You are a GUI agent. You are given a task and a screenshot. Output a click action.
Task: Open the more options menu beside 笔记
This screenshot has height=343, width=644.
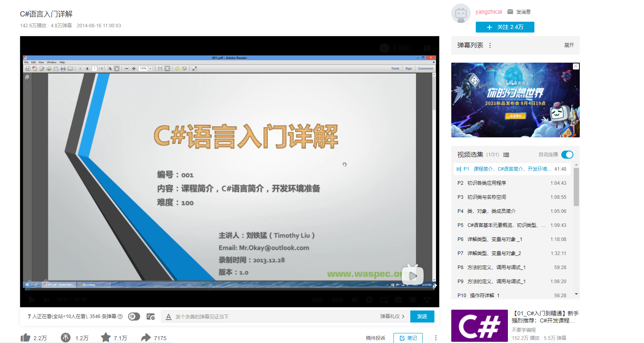(x=436, y=338)
